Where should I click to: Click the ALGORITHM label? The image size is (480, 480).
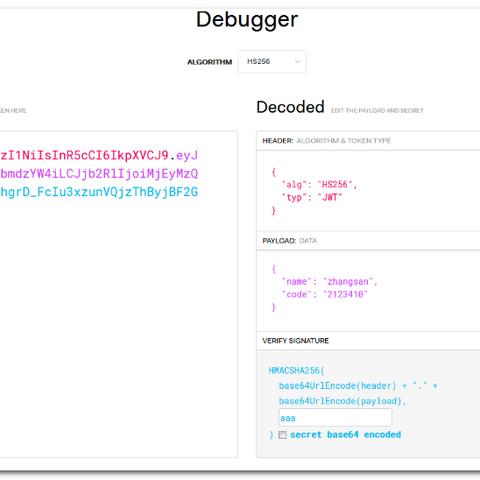tap(209, 62)
